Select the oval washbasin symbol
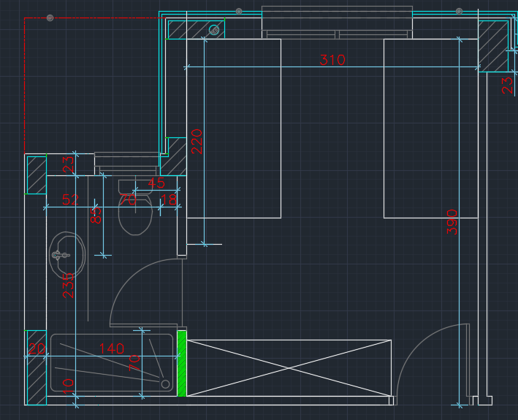 [x=67, y=255]
